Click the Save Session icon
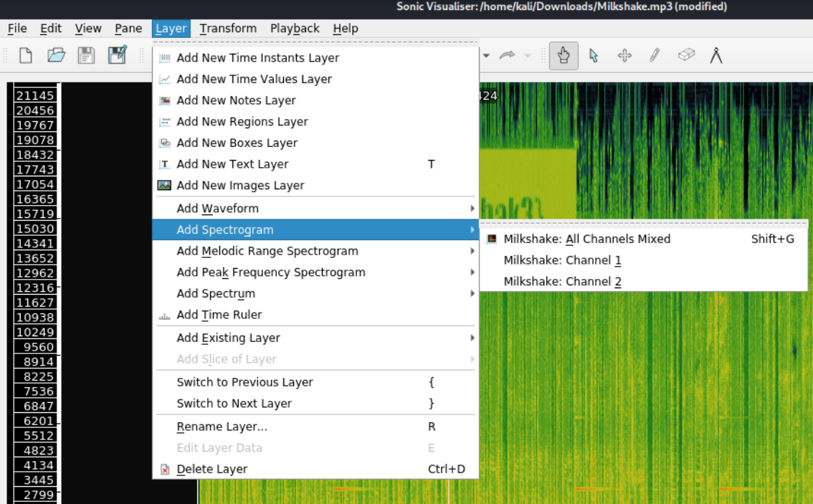Image resolution: width=813 pixels, height=504 pixels. [86, 56]
